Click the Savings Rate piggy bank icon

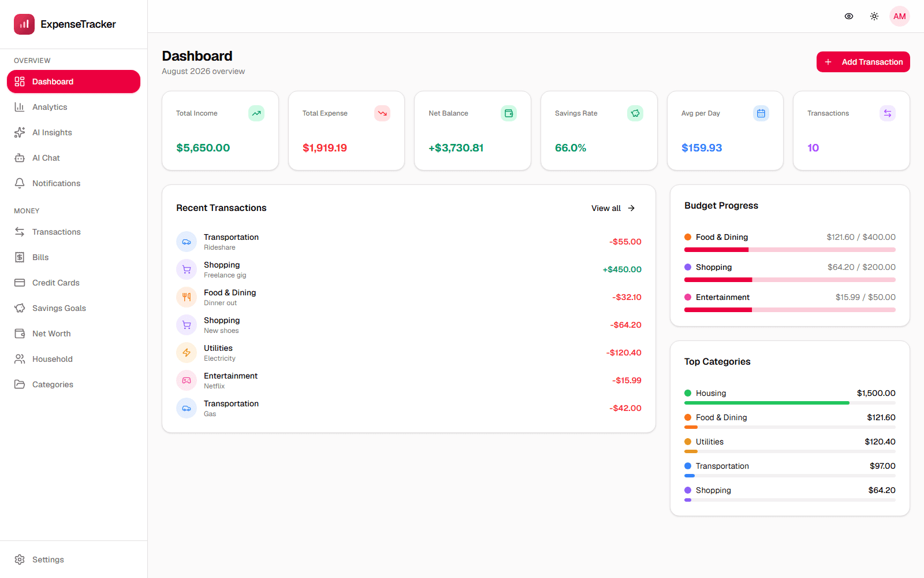(x=635, y=113)
